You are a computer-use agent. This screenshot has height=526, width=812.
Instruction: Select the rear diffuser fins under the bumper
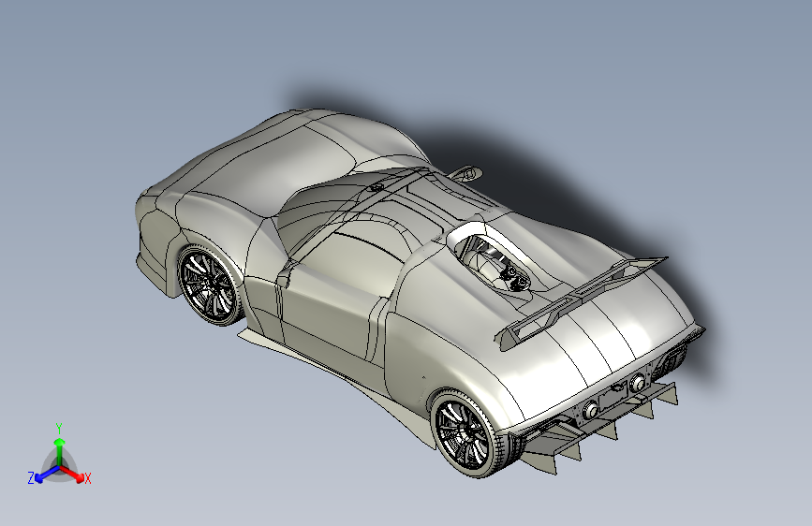click(598, 429)
